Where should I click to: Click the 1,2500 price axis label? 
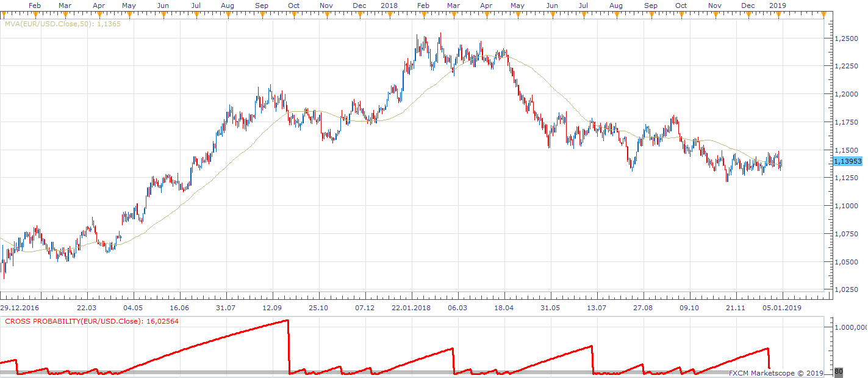(845, 38)
